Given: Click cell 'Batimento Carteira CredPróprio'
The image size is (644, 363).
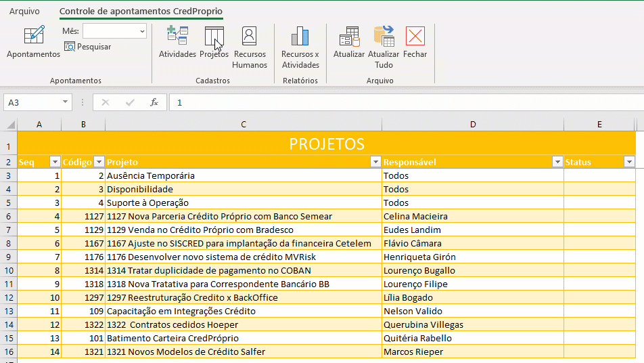Looking at the screenshot, I should 244,339.
